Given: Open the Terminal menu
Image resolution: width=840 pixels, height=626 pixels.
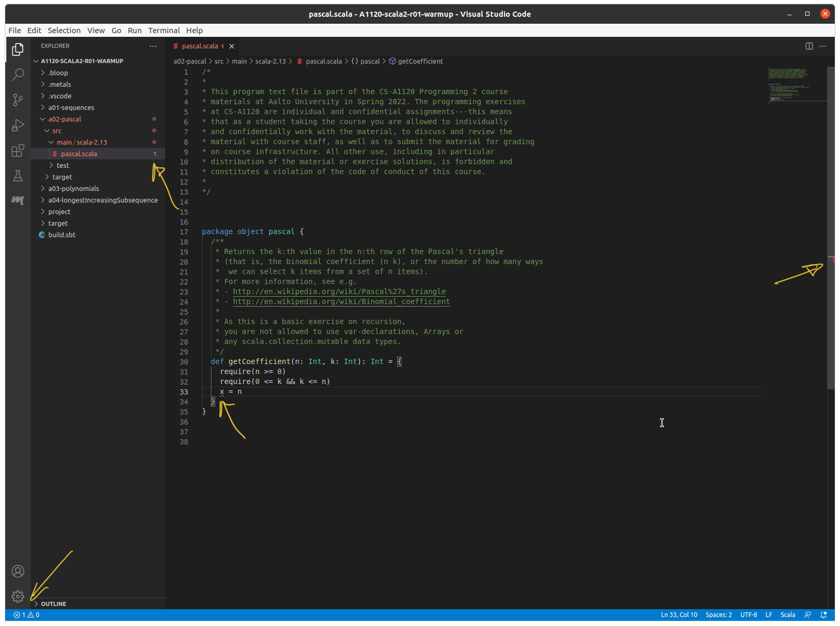Looking at the screenshot, I should 164,31.
